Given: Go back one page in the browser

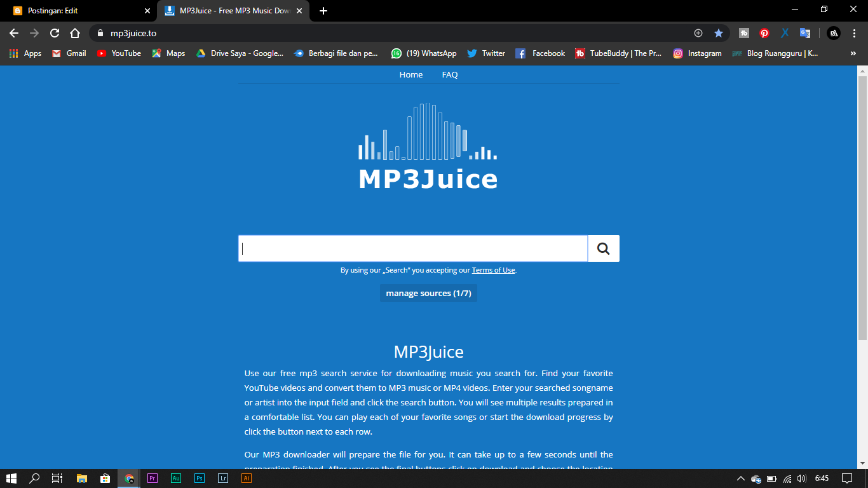Looking at the screenshot, I should (x=14, y=33).
